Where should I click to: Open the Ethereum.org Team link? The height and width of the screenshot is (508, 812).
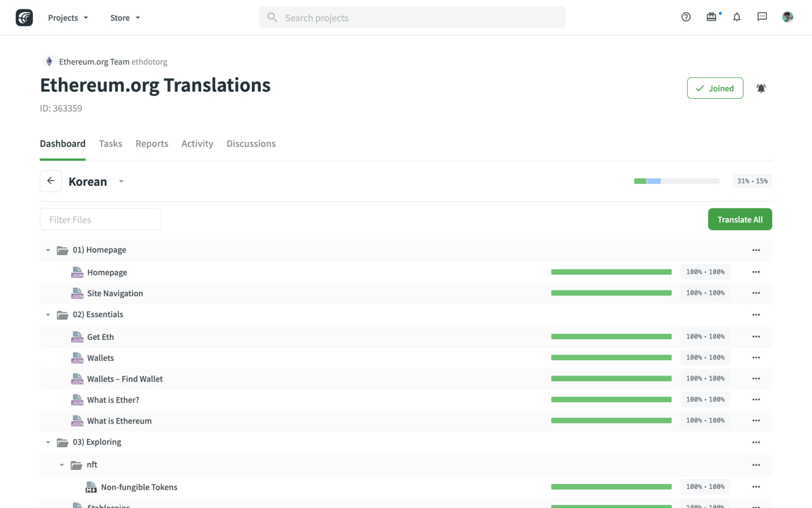pyautogui.click(x=94, y=62)
